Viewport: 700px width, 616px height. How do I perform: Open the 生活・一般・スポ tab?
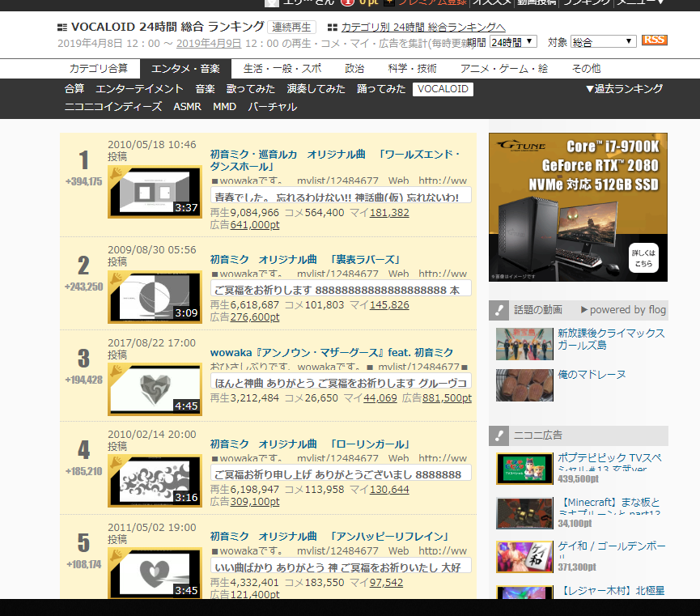pos(282,68)
